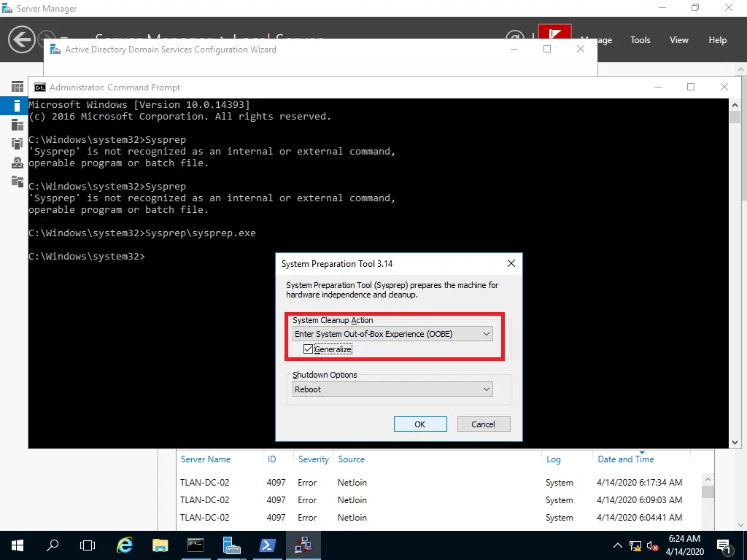
Task: Go back in Server Manager navigation
Action: click(21, 39)
